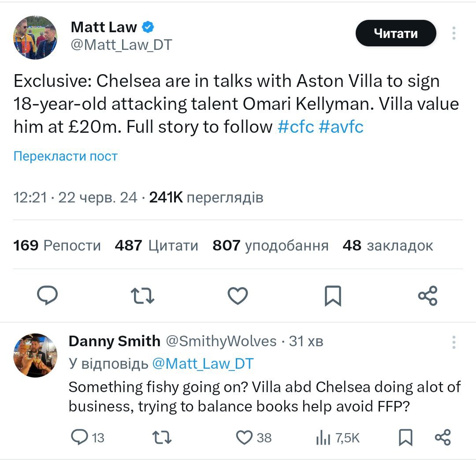Share the main post via share icon

(x=427, y=295)
